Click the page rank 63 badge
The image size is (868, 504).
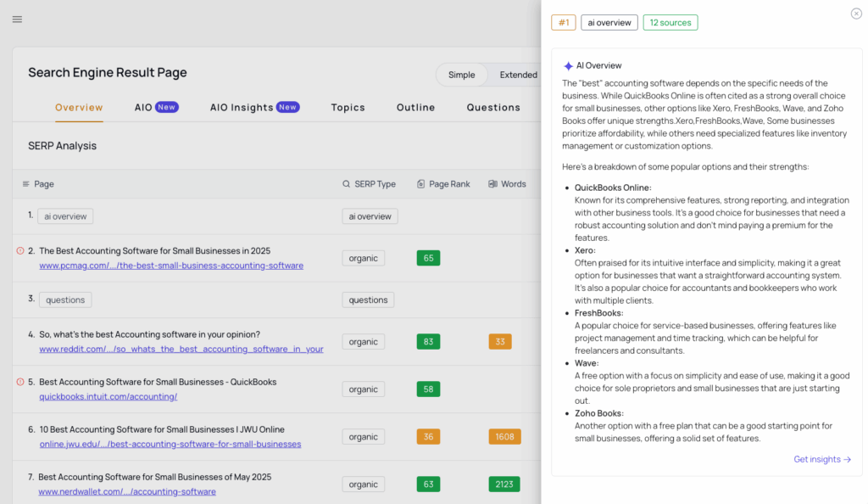point(428,484)
